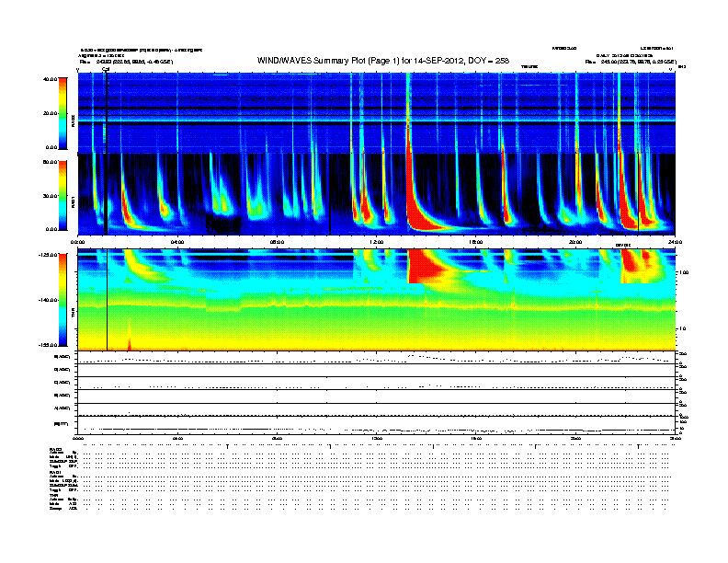Viewport: 728px width, 563px height.
Task: Click the 10 label on TNR right axis
Action: pos(682,329)
